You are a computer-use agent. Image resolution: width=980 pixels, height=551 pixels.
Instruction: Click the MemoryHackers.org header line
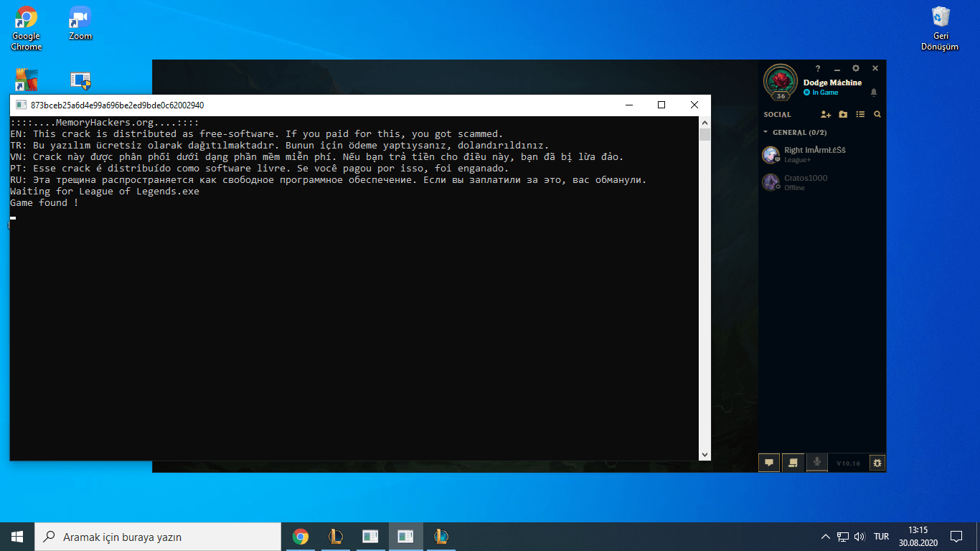[x=105, y=123]
